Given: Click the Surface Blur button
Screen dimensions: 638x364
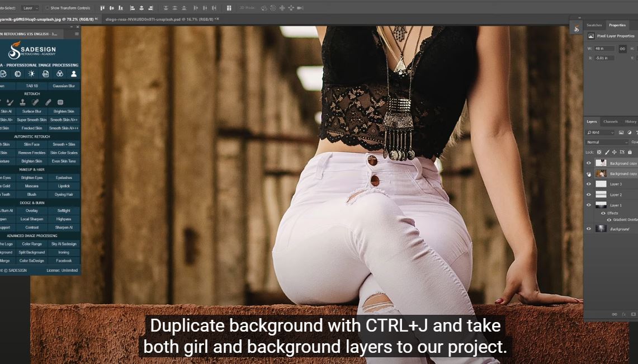Looking at the screenshot, I should point(32,111).
